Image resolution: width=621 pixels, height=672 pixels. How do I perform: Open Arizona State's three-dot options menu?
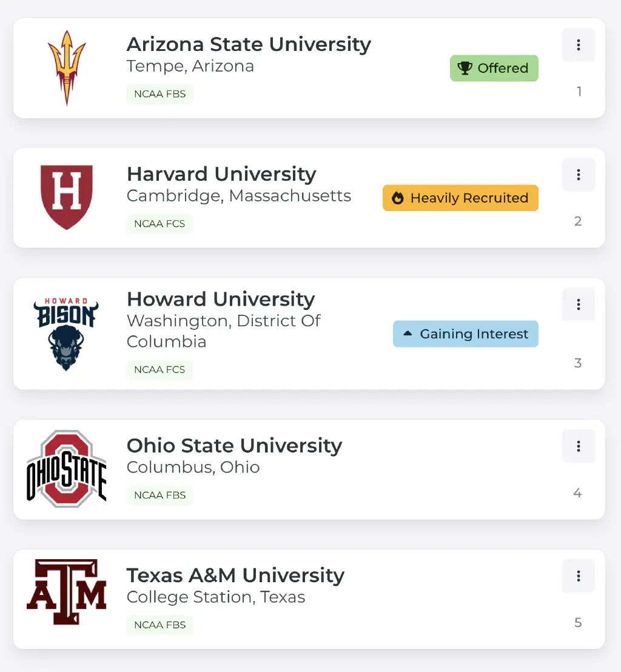pyautogui.click(x=579, y=45)
